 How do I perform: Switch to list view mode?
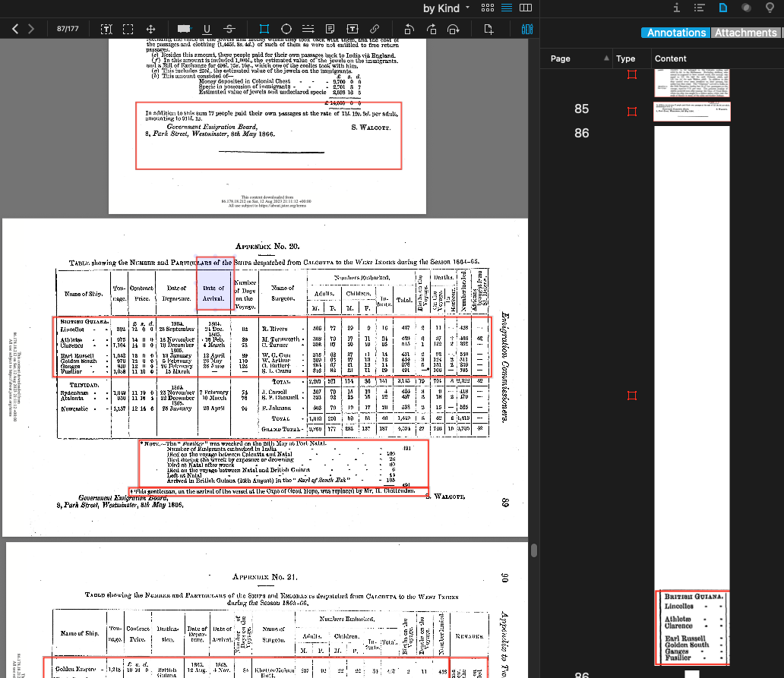(x=507, y=8)
